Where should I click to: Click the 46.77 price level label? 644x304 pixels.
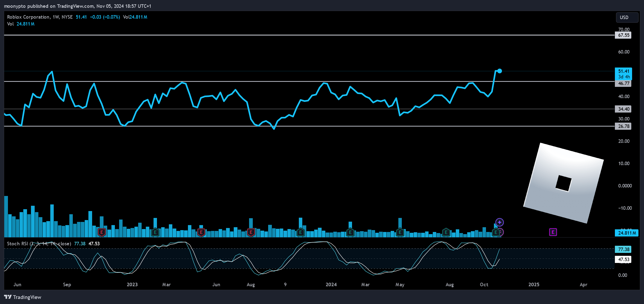(x=623, y=83)
